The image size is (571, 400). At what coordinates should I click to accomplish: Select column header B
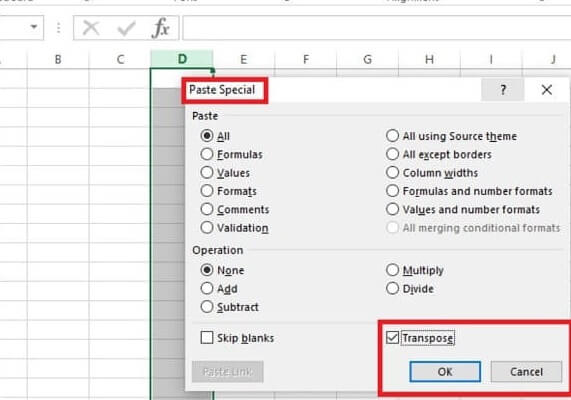pos(58,59)
